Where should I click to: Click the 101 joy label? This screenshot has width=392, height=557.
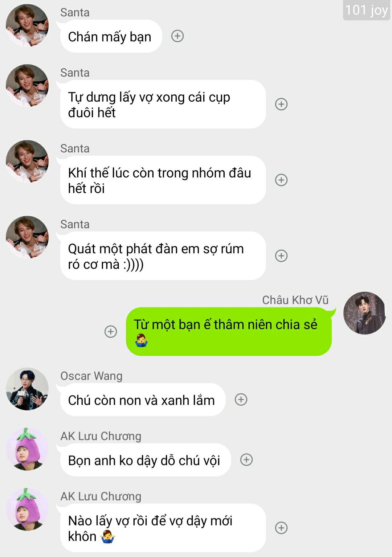[x=366, y=10]
